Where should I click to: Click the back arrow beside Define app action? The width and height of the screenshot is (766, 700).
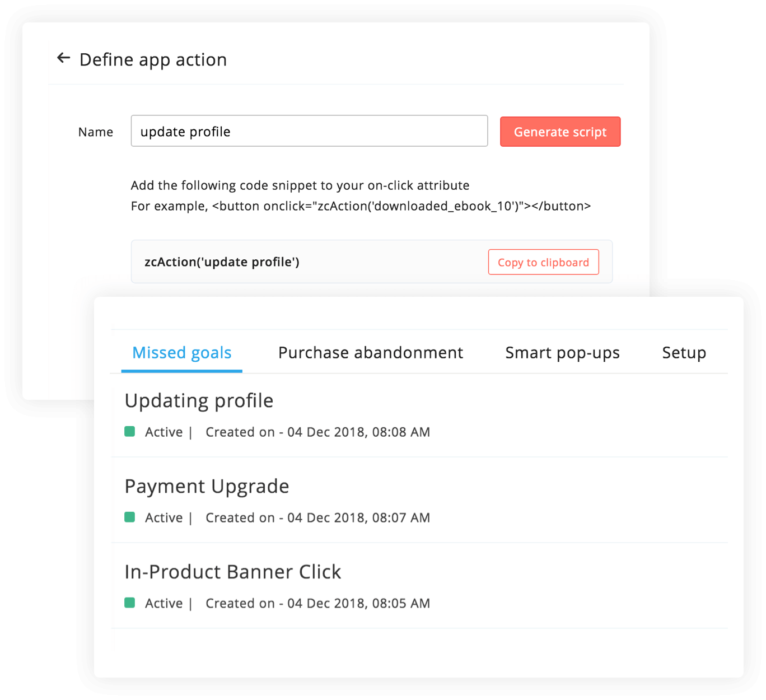pos(64,58)
